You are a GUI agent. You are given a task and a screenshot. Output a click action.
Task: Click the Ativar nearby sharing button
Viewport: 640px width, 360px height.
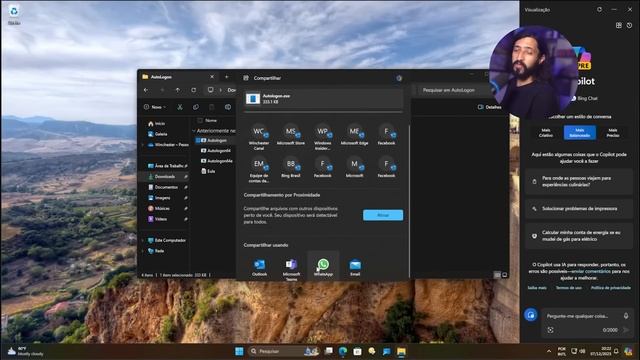[383, 215]
